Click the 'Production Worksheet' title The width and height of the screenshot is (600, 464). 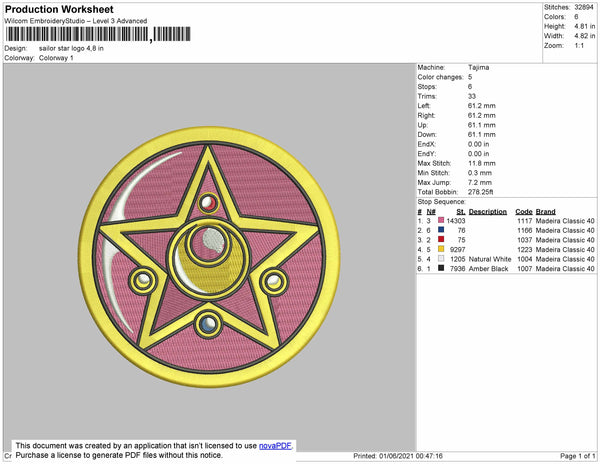(59, 9)
